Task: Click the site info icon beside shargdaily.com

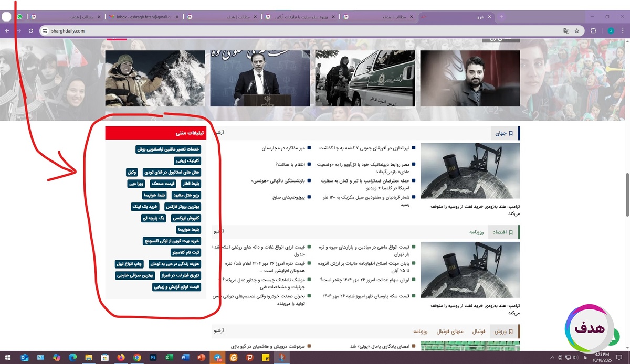Action: (x=46, y=30)
